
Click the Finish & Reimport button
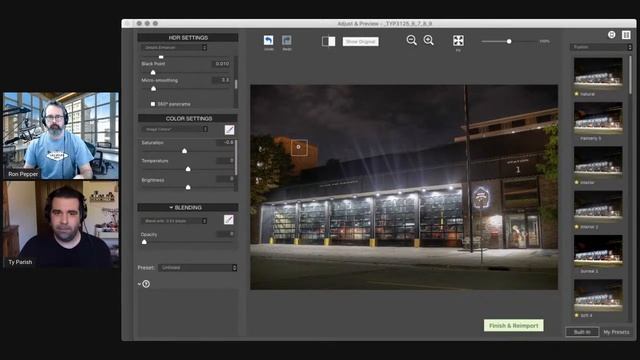(x=513, y=326)
